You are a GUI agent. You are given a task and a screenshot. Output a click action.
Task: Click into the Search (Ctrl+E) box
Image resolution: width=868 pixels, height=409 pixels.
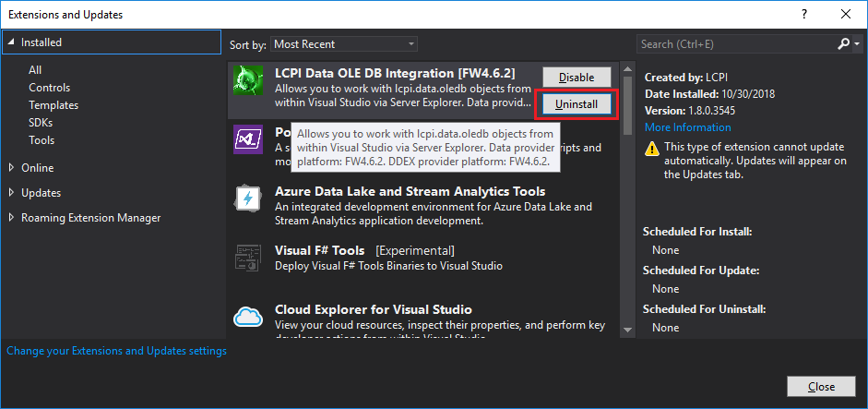736,44
